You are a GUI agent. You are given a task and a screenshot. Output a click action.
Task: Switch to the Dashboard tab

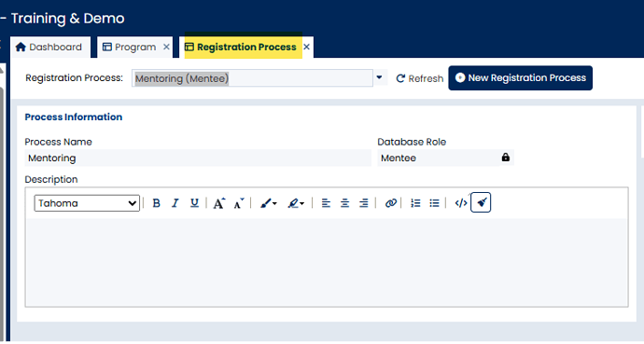coord(49,48)
